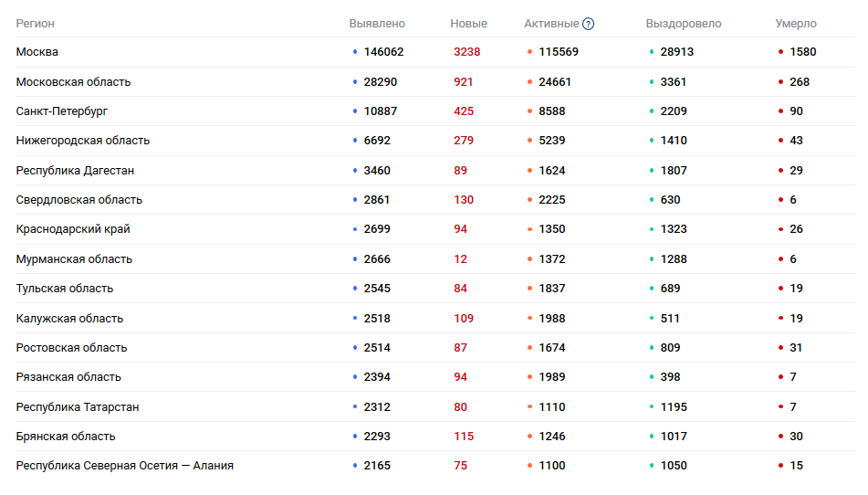This screenshot has height=495, width=868.
Task: Click Брянская область region name
Action: pos(66,437)
